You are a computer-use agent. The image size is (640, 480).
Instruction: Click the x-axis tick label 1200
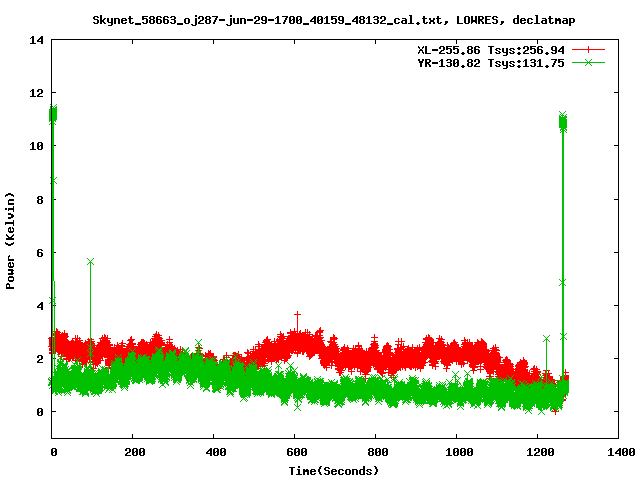pyautogui.click(x=540, y=452)
